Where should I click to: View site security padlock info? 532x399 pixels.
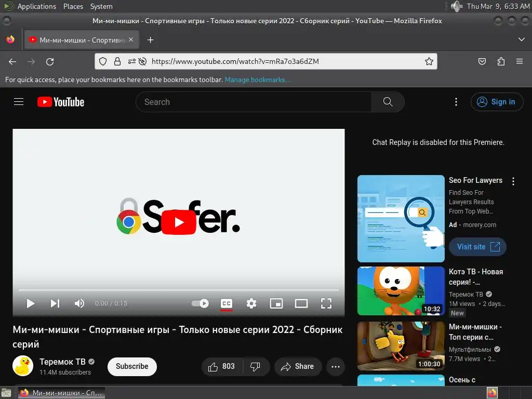click(117, 61)
